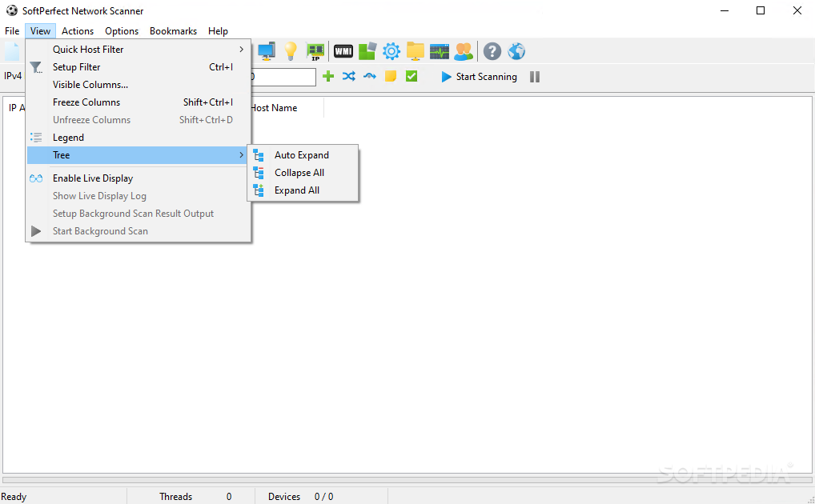815x504 pixels.
Task: Open the Bookmarks menu
Action: pyautogui.click(x=173, y=30)
